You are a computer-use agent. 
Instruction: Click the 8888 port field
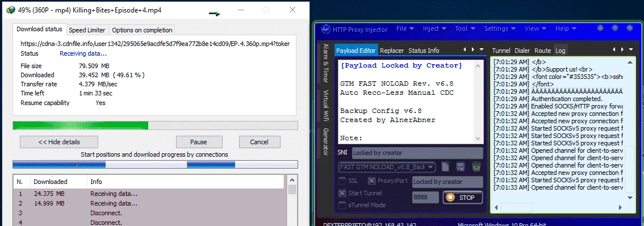click(x=426, y=198)
